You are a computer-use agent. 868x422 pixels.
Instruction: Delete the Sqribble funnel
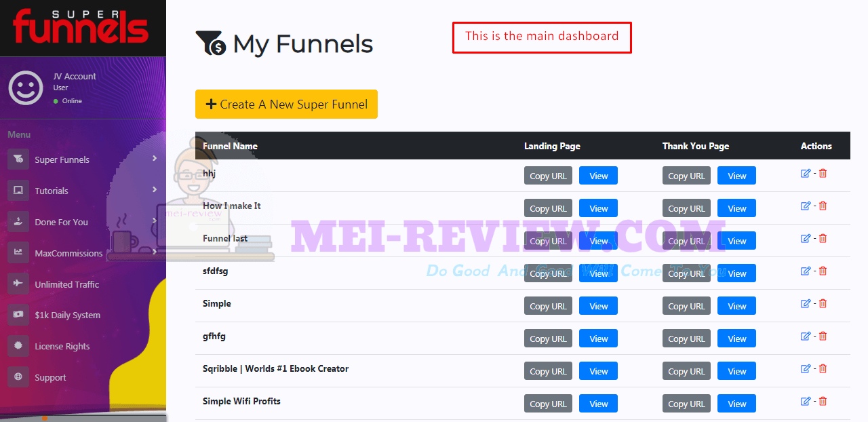pos(823,369)
